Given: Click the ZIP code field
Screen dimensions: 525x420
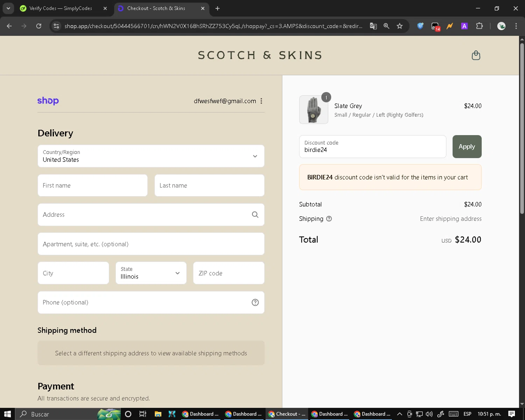Looking at the screenshot, I should 229,273.
